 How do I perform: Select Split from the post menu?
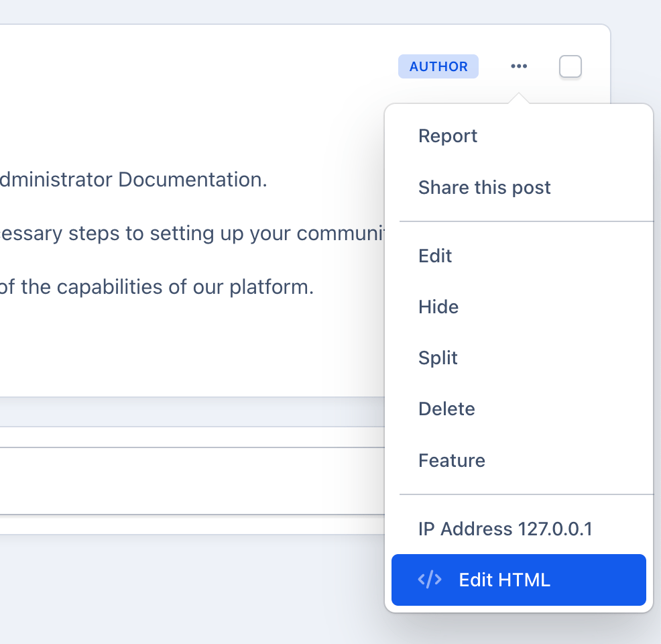click(438, 358)
